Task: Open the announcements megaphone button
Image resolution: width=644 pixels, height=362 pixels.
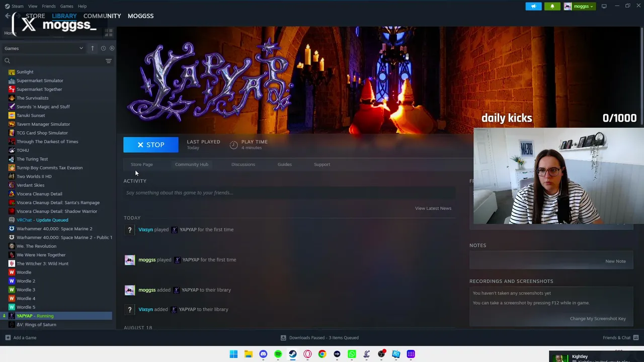Action: point(534,6)
